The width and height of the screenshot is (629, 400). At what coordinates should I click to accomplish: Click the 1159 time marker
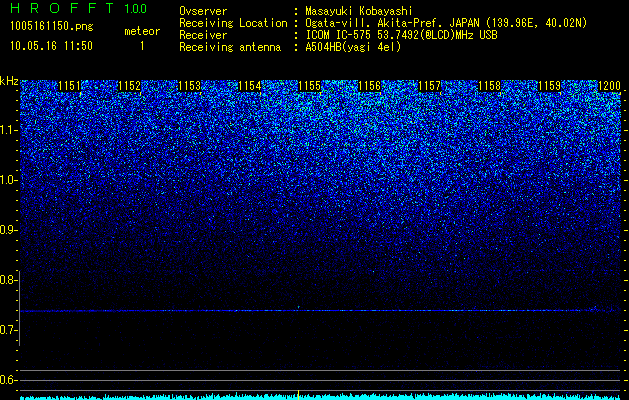point(550,86)
